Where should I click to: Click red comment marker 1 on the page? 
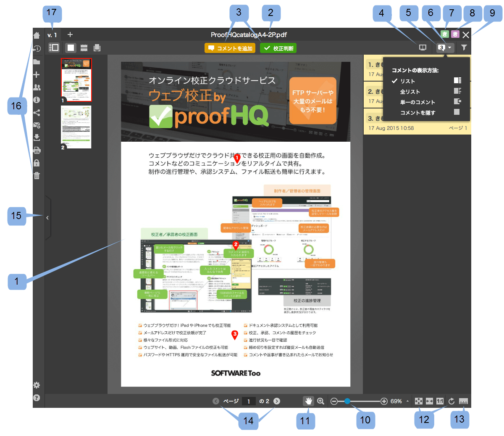pyautogui.click(x=237, y=159)
